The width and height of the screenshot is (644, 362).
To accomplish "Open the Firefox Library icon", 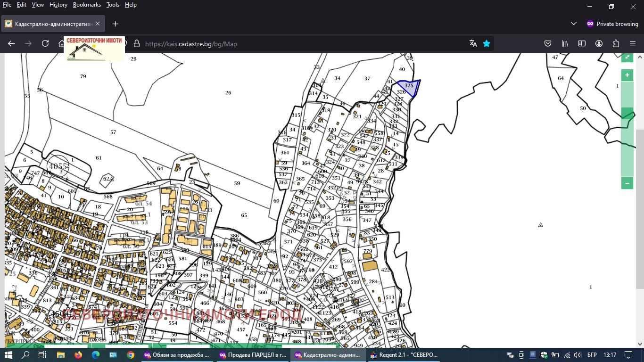I will click(x=565, y=43).
